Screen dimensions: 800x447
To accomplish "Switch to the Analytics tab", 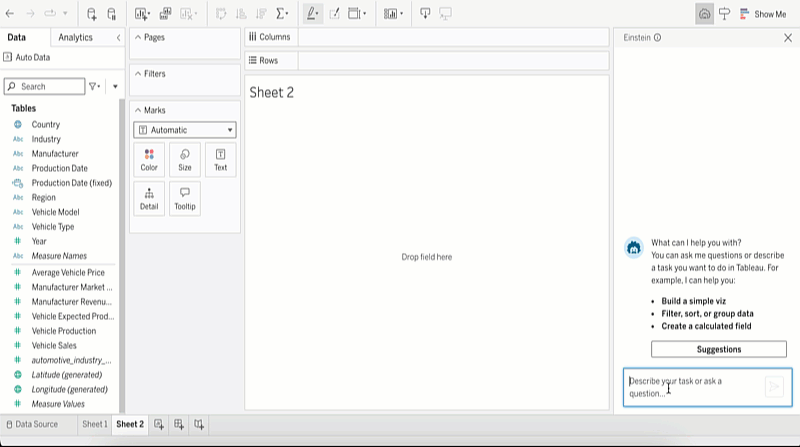I will [x=75, y=37].
